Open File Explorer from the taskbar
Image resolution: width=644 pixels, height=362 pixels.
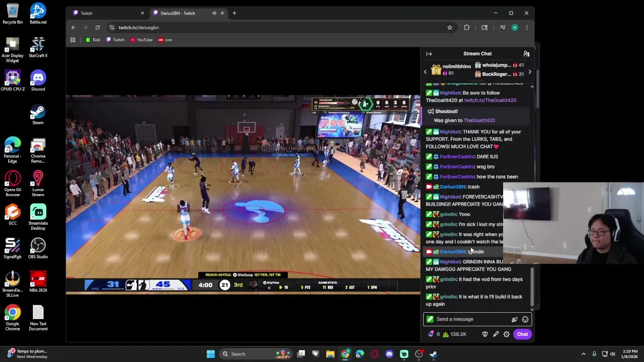[330, 354]
